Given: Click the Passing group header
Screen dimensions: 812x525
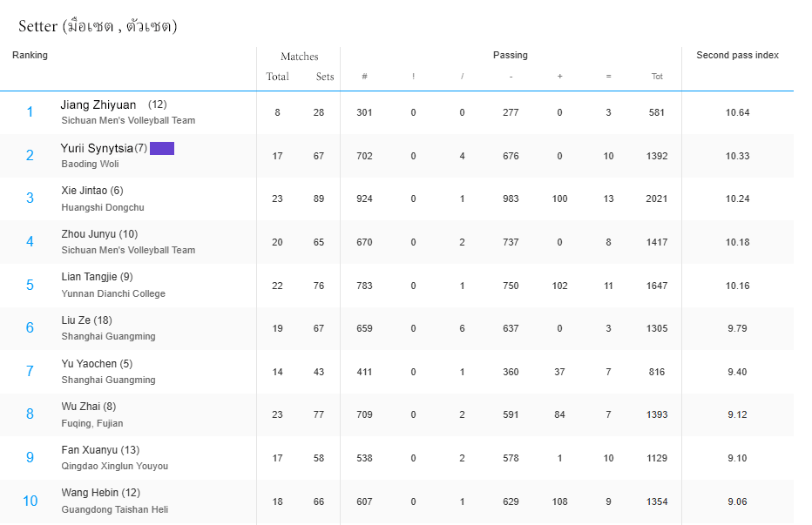Looking at the screenshot, I should tap(510, 55).
